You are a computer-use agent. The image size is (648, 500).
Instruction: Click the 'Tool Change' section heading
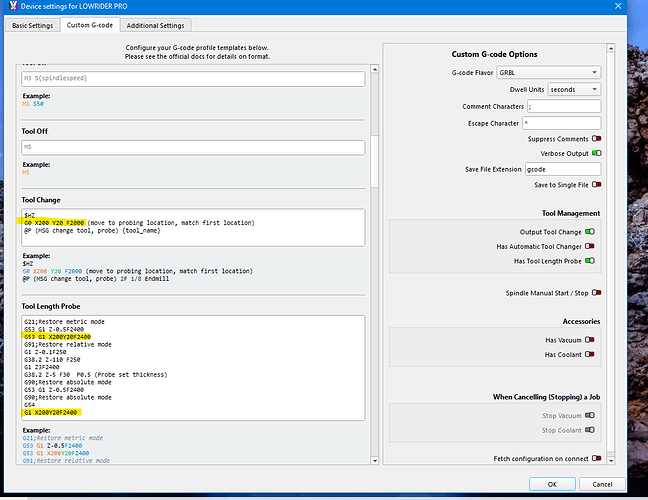pyautogui.click(x=41, y=200)
